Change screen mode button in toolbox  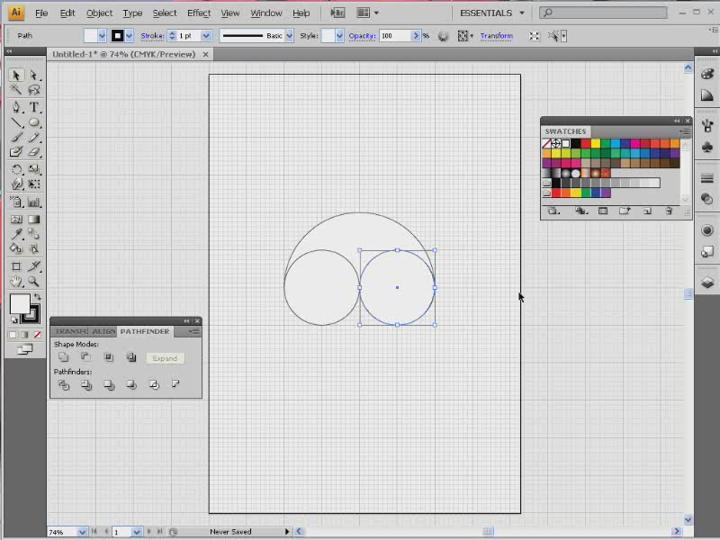[x=25, y=350]
